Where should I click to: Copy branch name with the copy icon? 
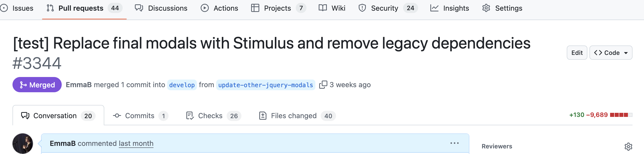tap(323, 85)
